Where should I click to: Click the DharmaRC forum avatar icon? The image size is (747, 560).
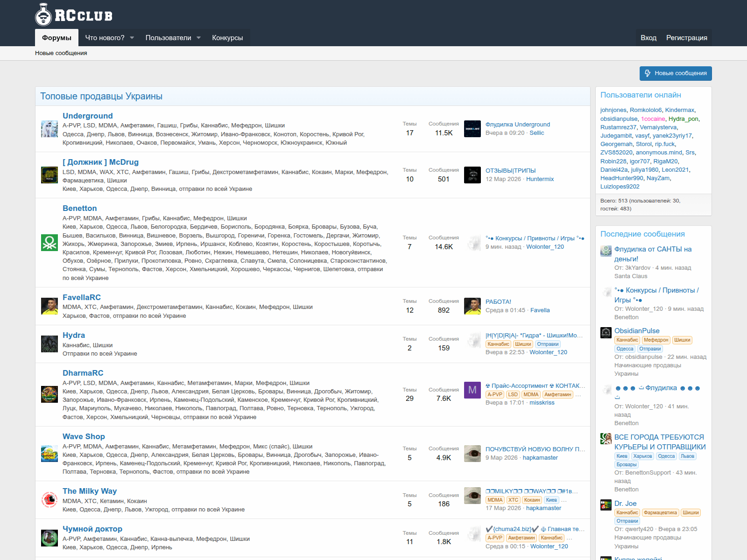[x=49, y=394]
